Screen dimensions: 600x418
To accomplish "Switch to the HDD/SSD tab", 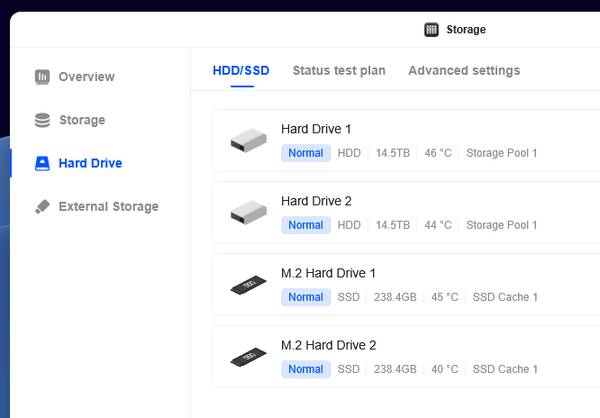I will (x=241, y=71).
